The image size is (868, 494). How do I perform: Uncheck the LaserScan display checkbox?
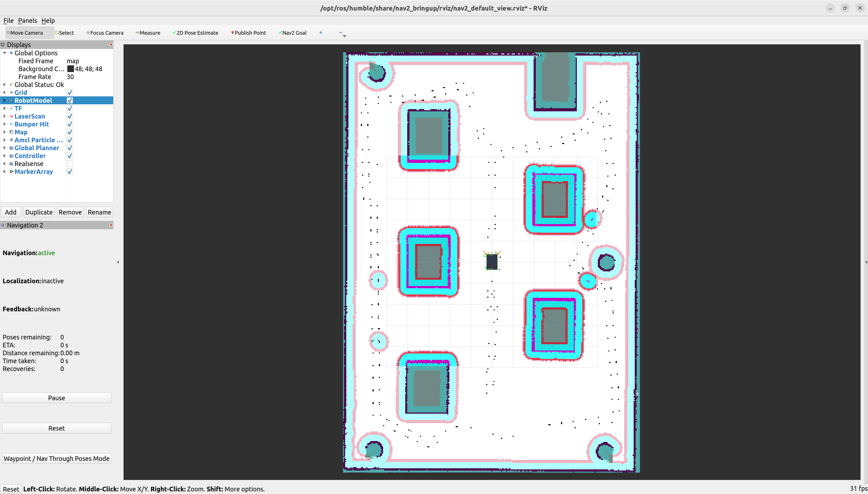(70, 116)
